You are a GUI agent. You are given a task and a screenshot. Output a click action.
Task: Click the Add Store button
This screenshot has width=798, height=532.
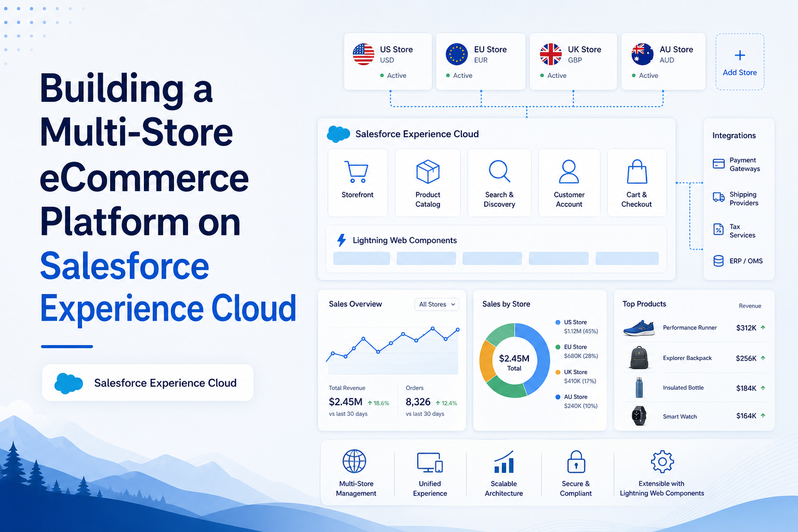click(740, 62)
